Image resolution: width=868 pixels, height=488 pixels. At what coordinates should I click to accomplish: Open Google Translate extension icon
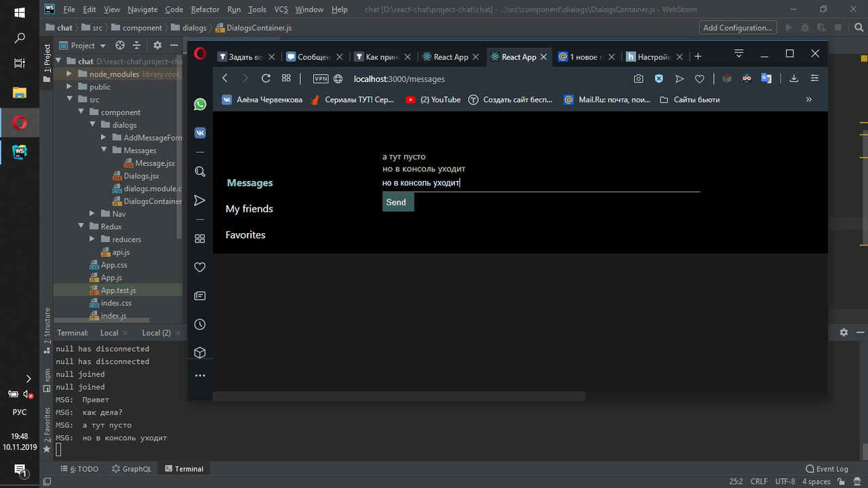(x=767, y=79)
